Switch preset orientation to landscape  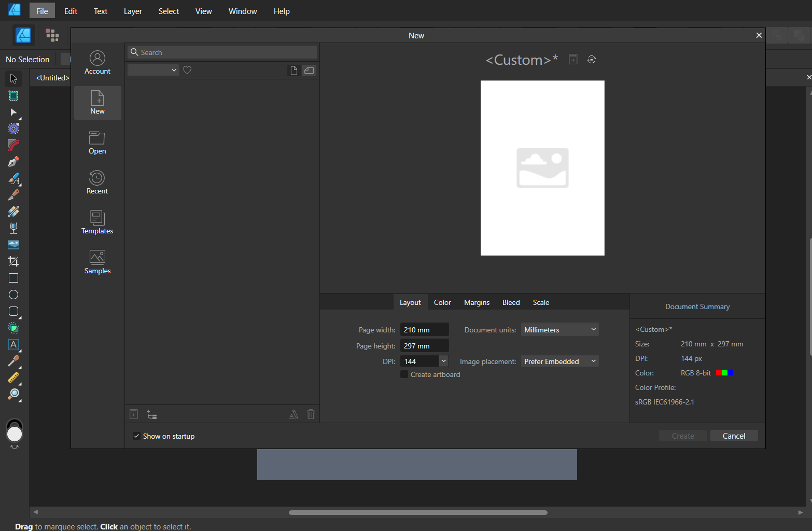point(309,71)
